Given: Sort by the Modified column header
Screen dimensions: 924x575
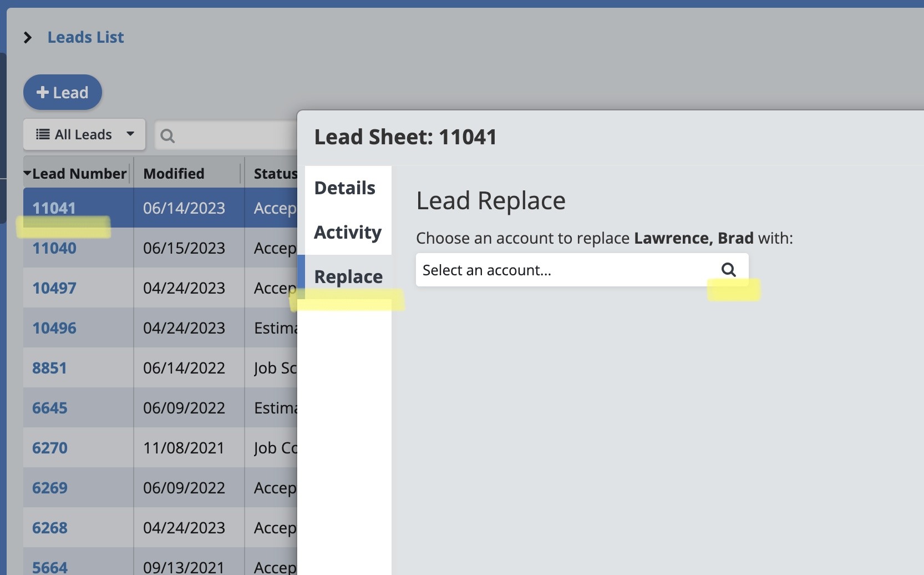Looking at the screenshot, I should 174,174.
